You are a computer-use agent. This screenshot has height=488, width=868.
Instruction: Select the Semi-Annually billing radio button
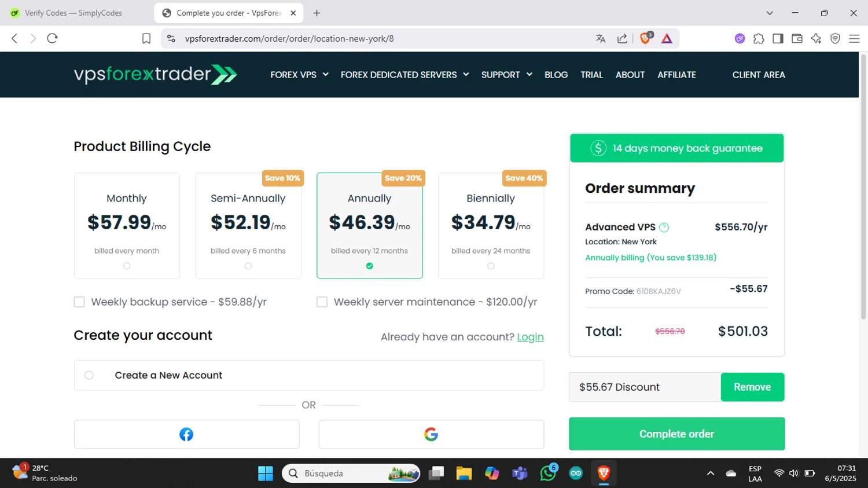248,266
